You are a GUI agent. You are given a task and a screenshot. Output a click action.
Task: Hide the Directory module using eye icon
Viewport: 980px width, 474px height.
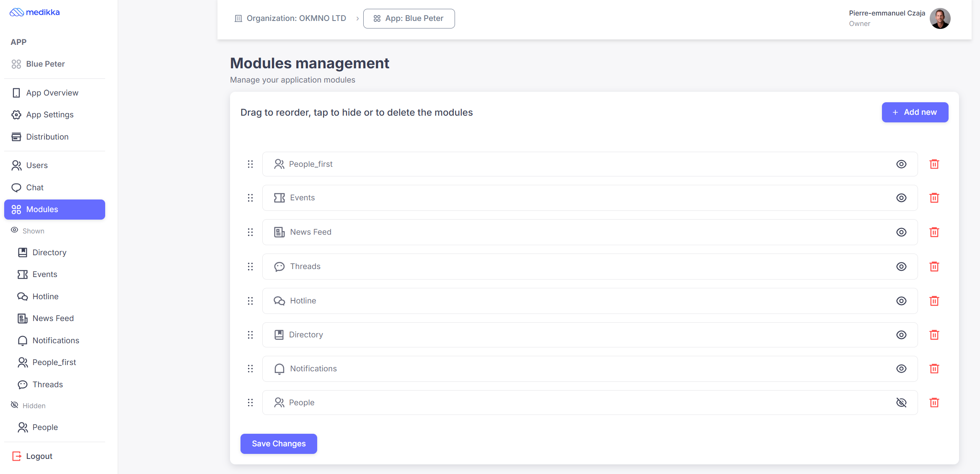click(x=901, y=335)
